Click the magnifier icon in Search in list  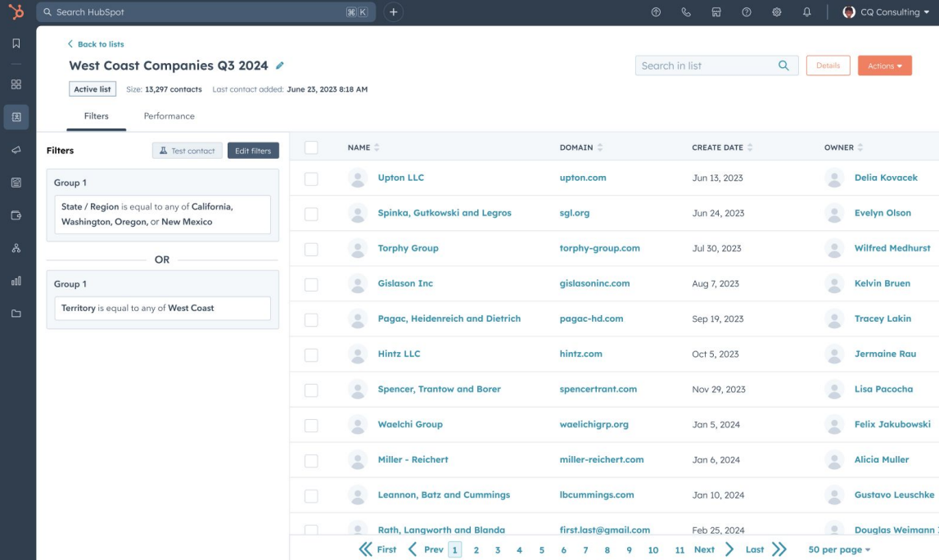click(x=783, y=65)
